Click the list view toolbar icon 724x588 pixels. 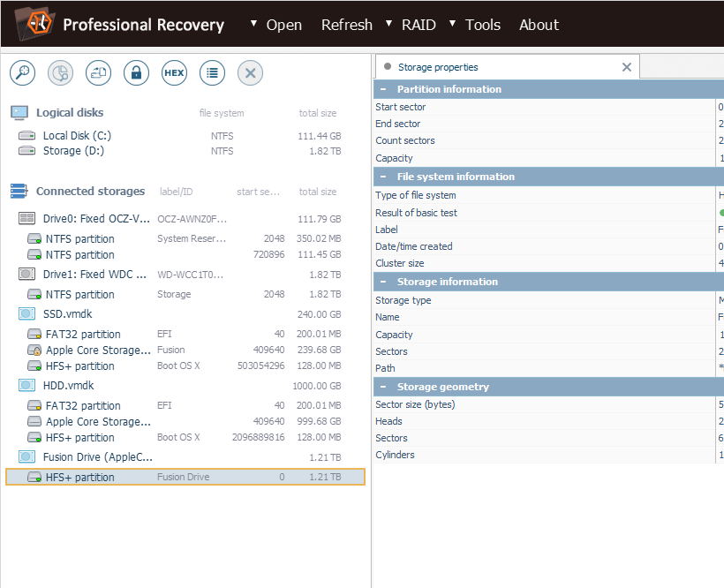click(212, 73)
